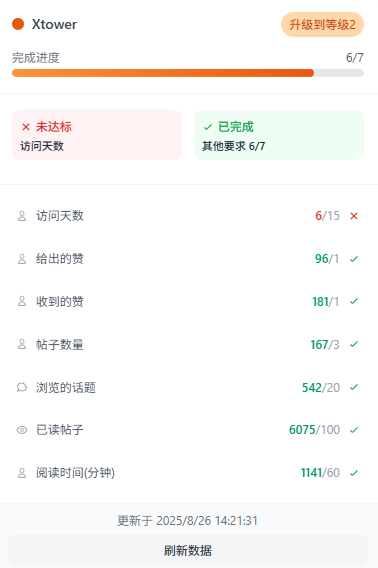The width and height of the screenshot is (378, 568).
Task: Click the person icon beside 给出的赞
Action: click(x=22, y=259)
